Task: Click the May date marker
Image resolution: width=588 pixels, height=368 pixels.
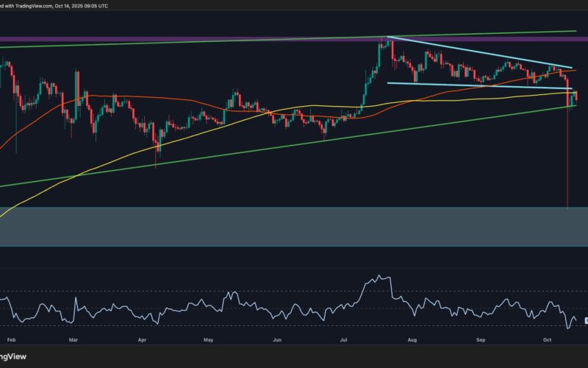Action: (209, 341)
